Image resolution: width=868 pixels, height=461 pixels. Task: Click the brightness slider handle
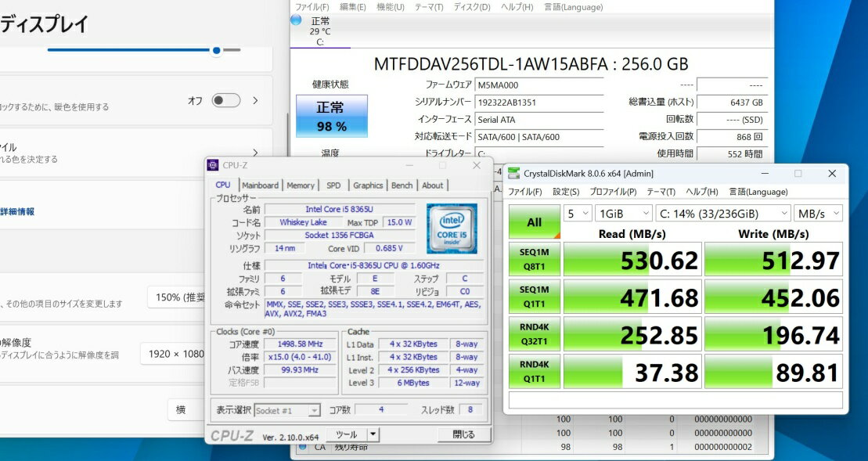[x=216, y=50]
